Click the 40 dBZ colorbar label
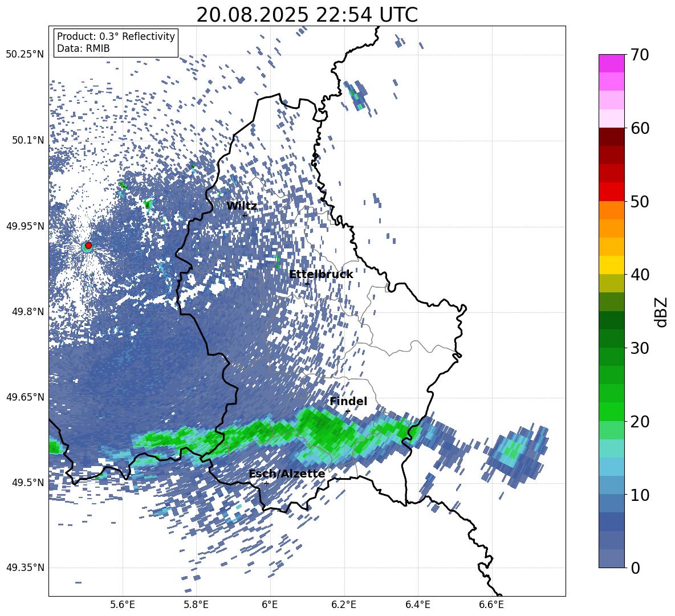 tap(640, 275)
